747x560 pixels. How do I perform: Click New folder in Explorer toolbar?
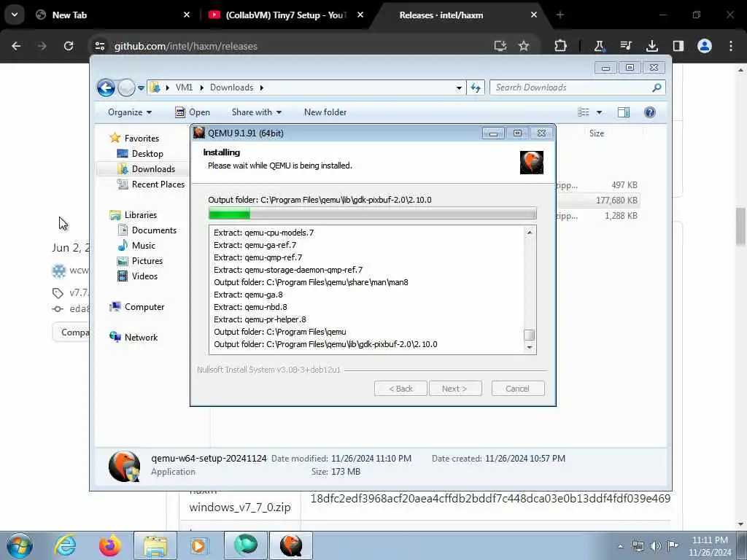tap(325, 112)
